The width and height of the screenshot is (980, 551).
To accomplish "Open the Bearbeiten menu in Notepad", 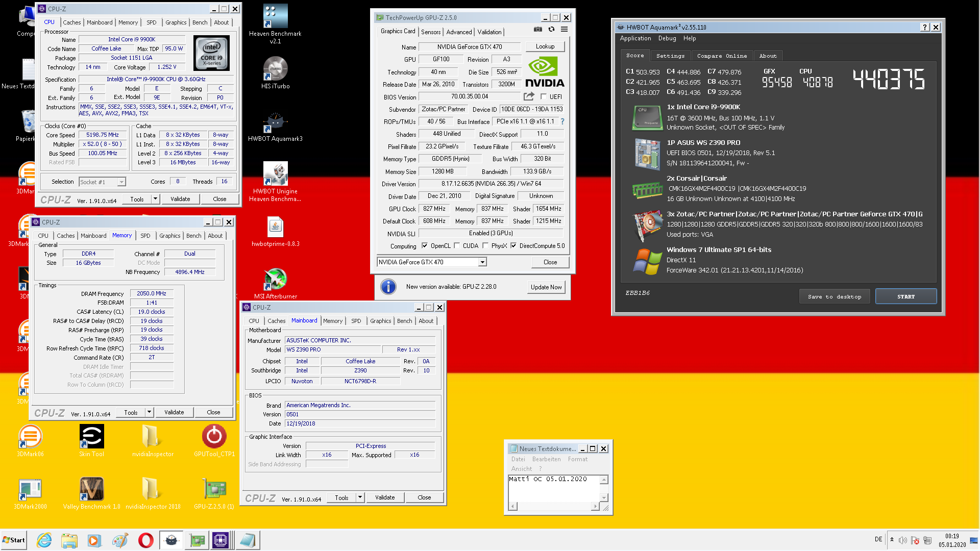I will pos(546,459).
